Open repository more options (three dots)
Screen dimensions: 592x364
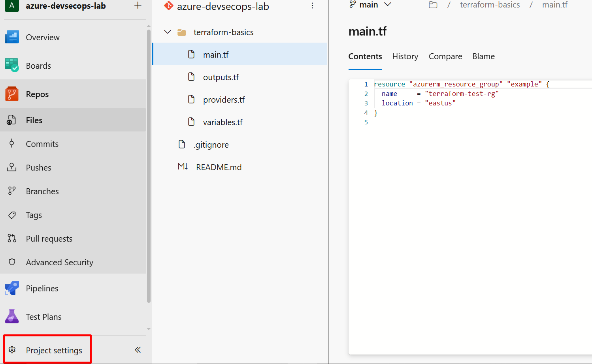point(312,6)
